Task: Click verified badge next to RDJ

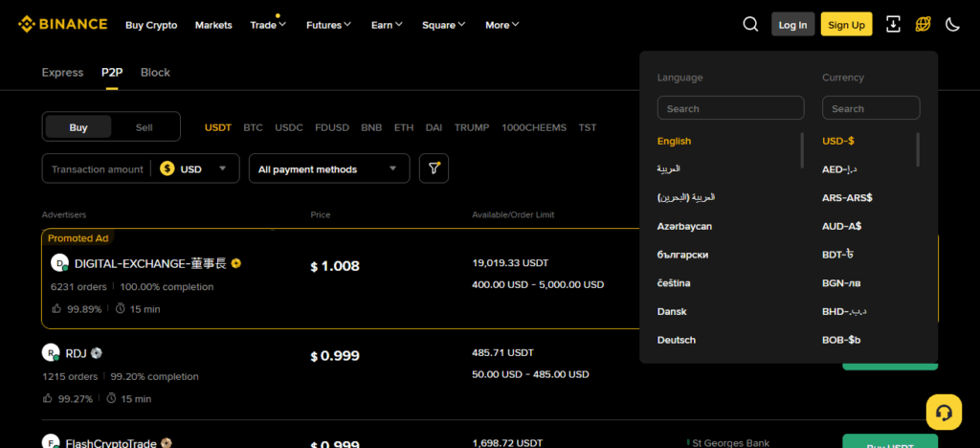Action: (x=97, y=353)
